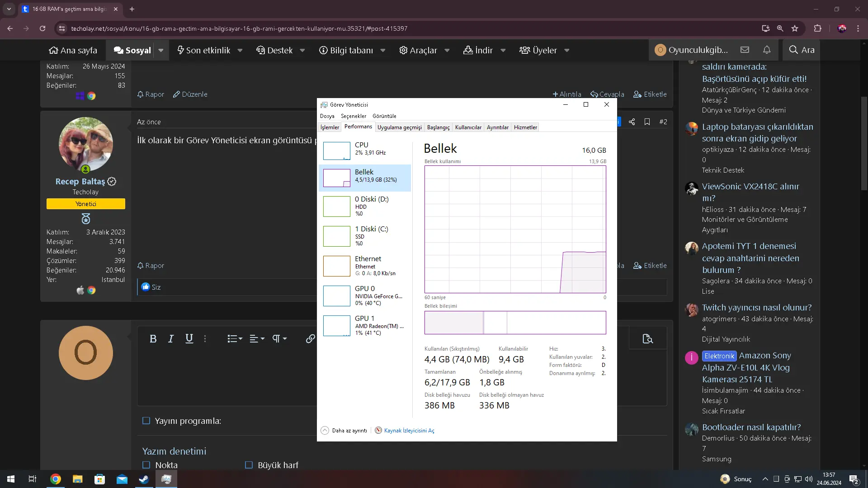Bookmark this page with star icon
This screenshot has height=488, width=868.
pyautogui.click(x=795, y=28)
